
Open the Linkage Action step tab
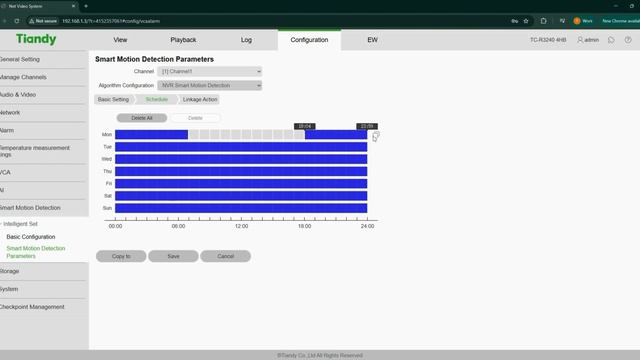(200, 99)
